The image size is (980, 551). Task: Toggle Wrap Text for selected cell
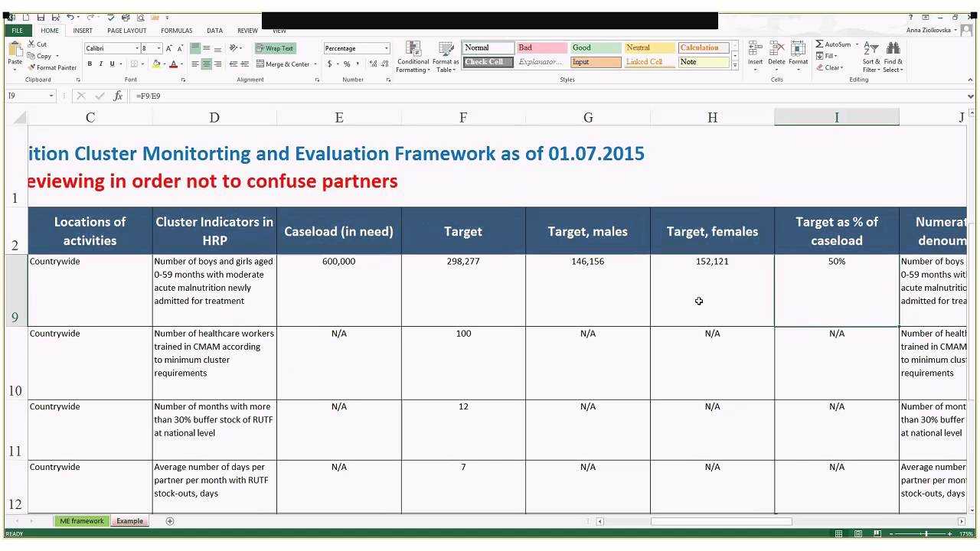275,48
